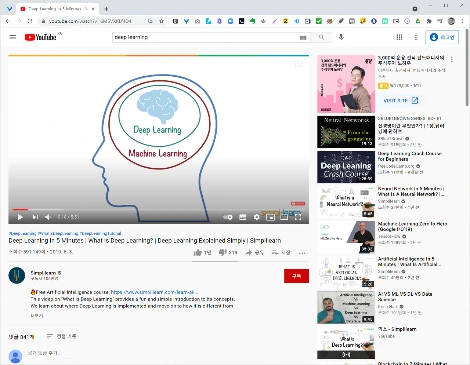Toggle subtitles with the captions button
Viewport: 470px width, 365px height.
point(243,217)
